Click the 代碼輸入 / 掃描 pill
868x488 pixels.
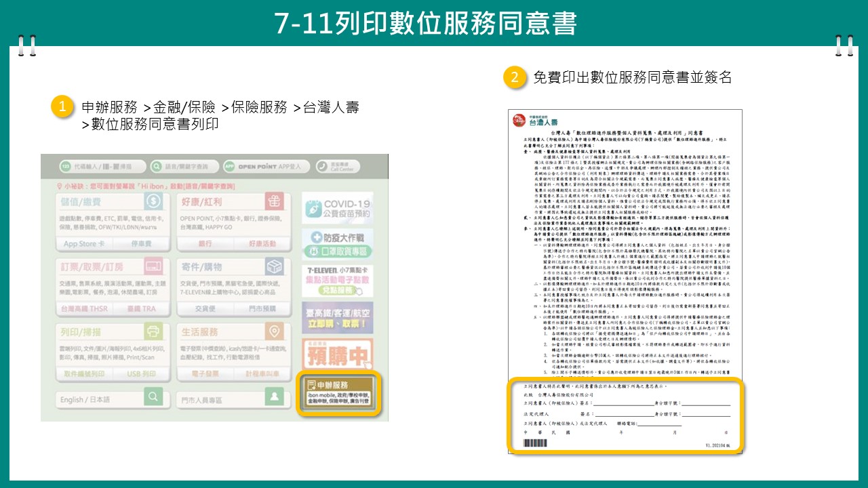pyautogui.click(x=102, y=167)
